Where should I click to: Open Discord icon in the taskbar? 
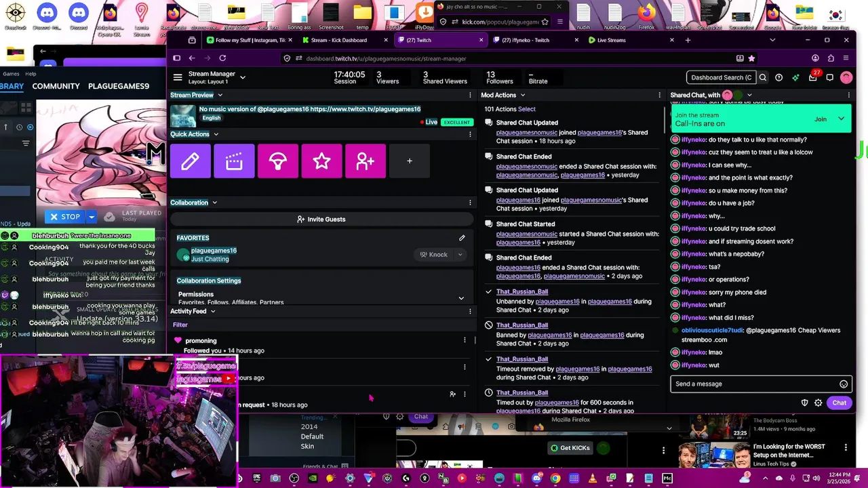536,479
